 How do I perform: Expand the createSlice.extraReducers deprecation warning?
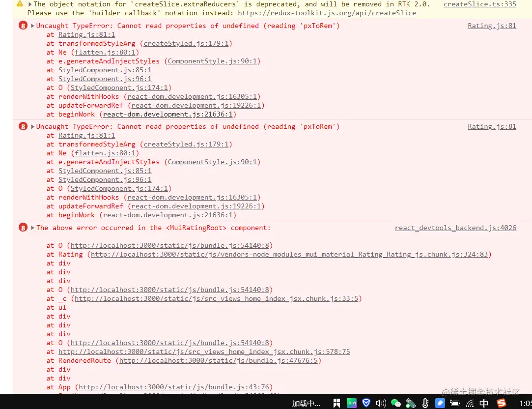coord(30,4)
